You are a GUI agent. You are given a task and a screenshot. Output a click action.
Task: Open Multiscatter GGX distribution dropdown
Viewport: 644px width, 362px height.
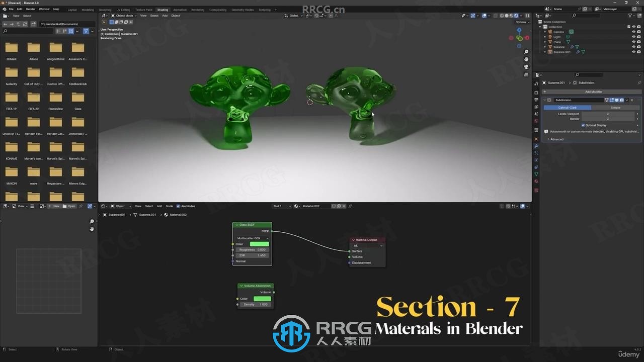pyautogui.click(x=253, y=238)
